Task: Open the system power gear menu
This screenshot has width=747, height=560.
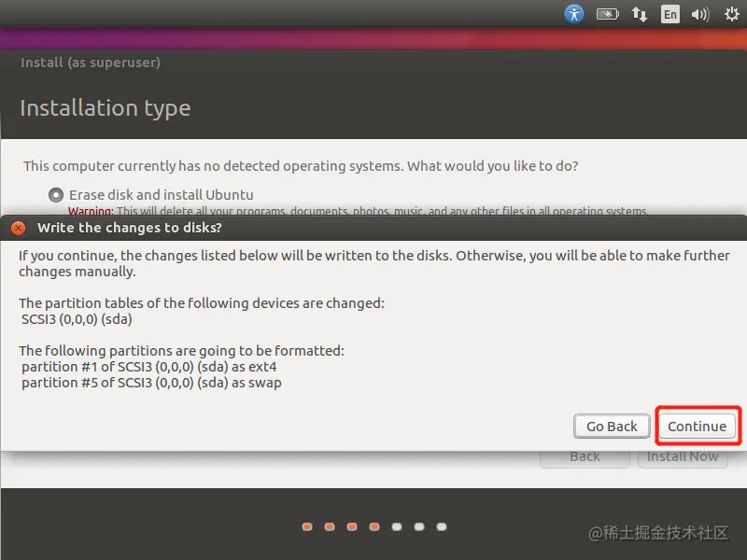Action: (732, 14)
